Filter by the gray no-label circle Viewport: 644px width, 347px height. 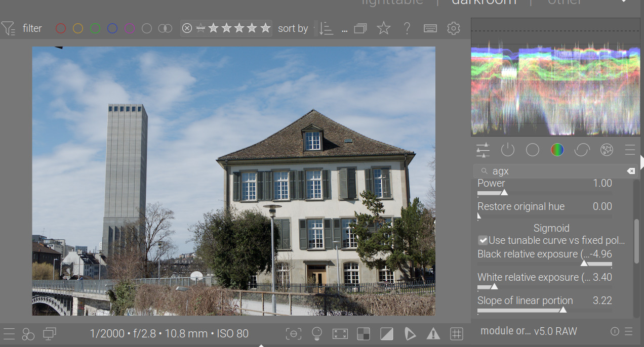coord(147,28)
